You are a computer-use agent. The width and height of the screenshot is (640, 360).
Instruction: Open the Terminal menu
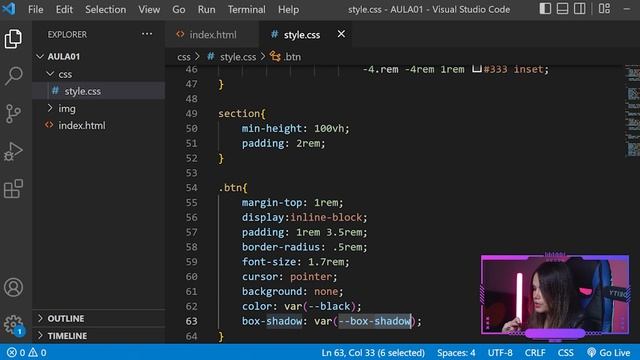(x=247, y=9)
